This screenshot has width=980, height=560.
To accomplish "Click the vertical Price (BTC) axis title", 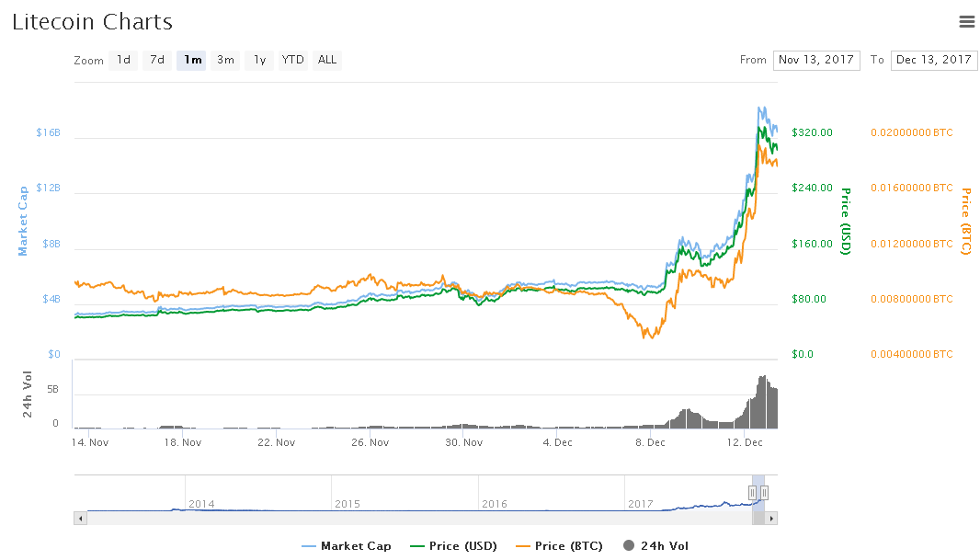I will [966, 222].
